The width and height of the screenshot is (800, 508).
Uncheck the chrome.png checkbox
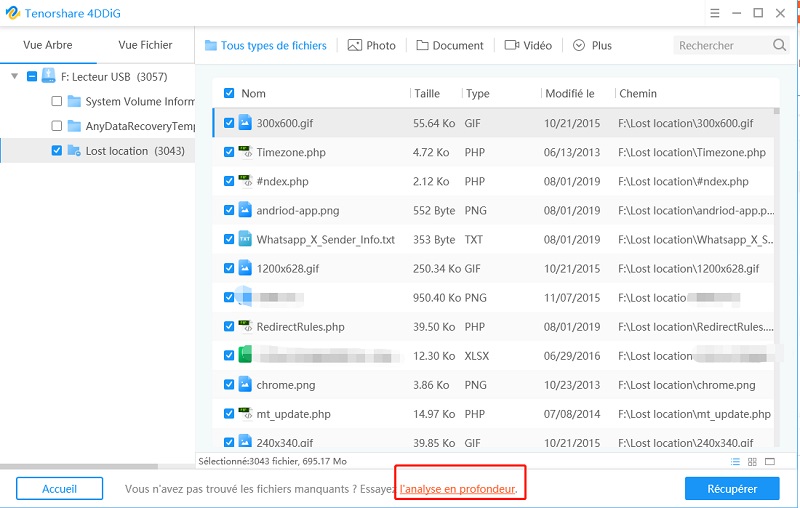pos(229,385)
